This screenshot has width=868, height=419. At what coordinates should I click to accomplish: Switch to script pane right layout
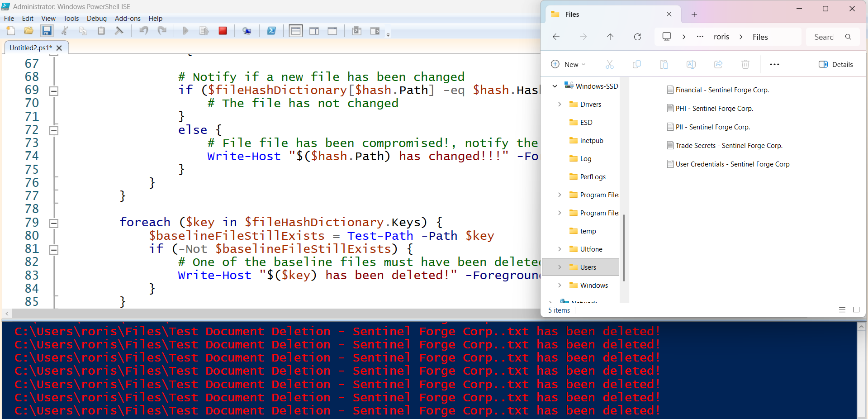pyautogui.click(x=314, y=31)
